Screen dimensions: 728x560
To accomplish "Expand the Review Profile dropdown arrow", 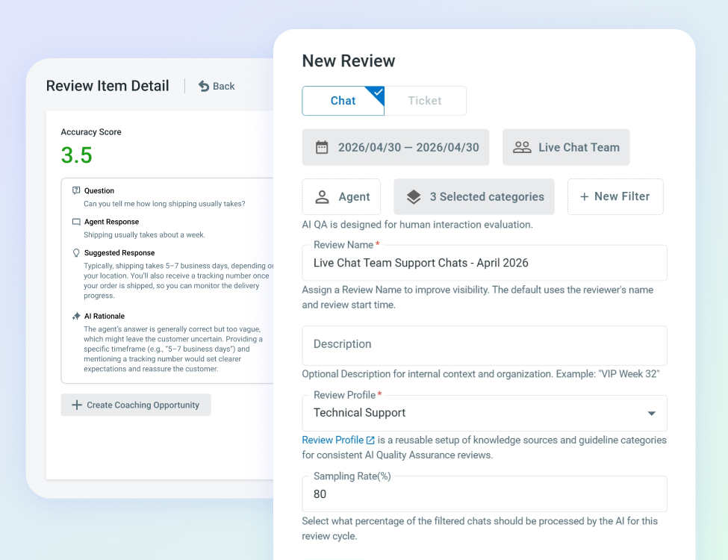I will 651,413.
